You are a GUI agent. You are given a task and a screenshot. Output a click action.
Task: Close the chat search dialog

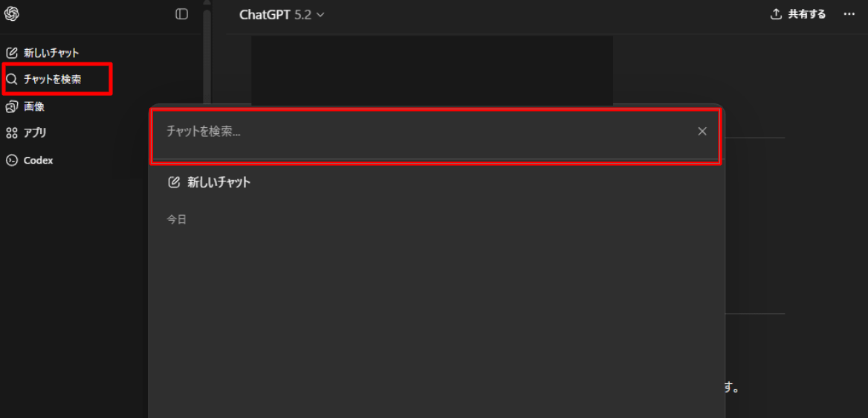coord(702,132)
